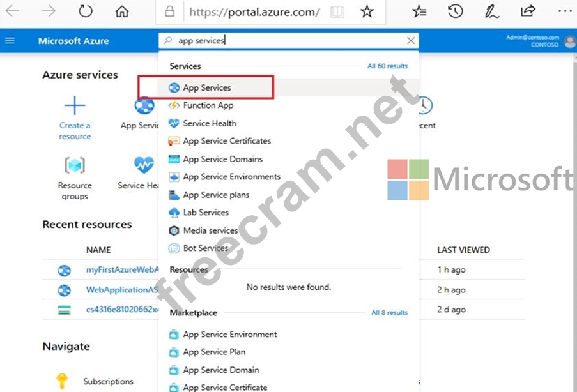Choose Function App in the Services list
Image resolution: width=577 pixels, height=392 pixels.
208,105
